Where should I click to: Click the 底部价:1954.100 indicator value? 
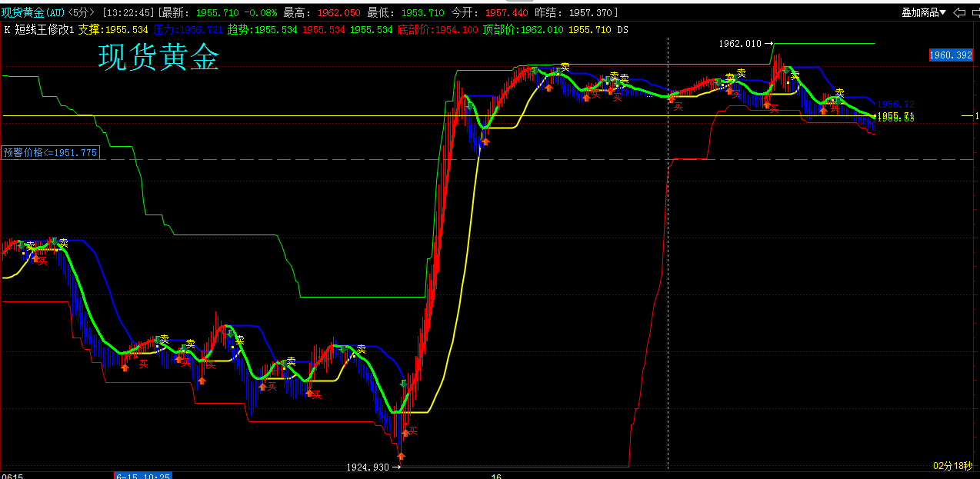[x=438, y=29]
